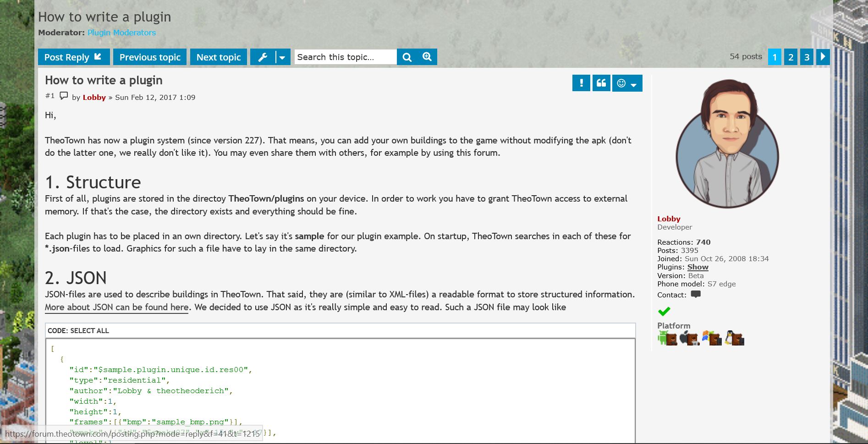Click the green checkmark badge
The image size is (868, 444).
664,312
